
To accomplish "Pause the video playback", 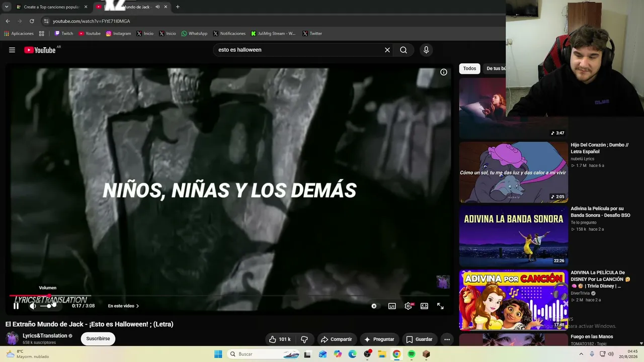I will click(16, 306).
